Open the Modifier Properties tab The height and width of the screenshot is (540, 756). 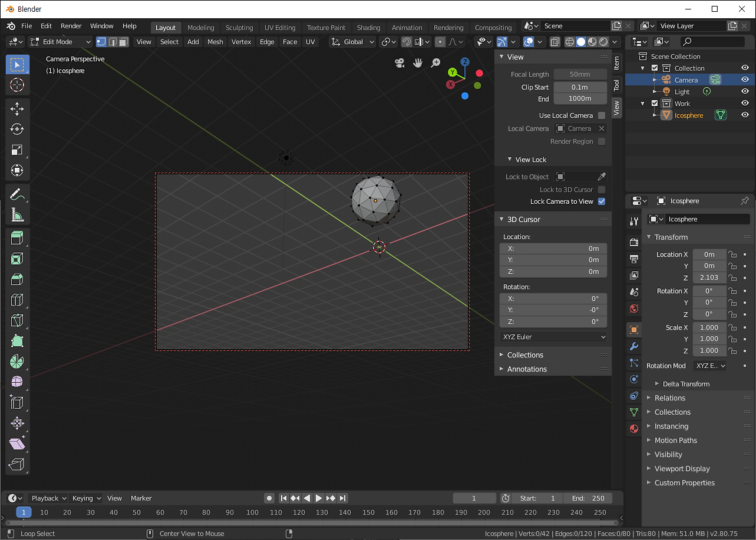pos(634,346)
